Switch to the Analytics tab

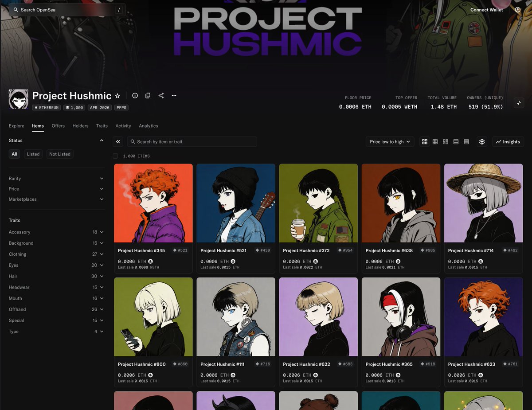tap(149, 126)
